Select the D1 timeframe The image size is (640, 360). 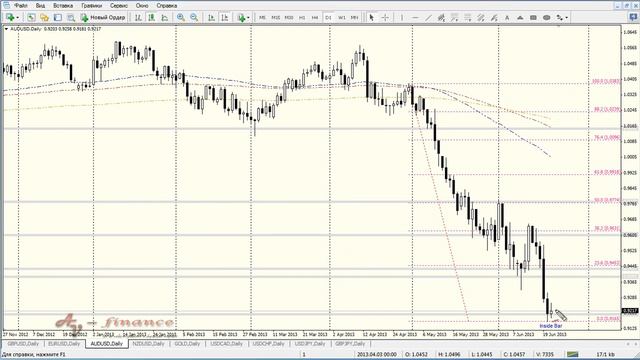[328, 18]
